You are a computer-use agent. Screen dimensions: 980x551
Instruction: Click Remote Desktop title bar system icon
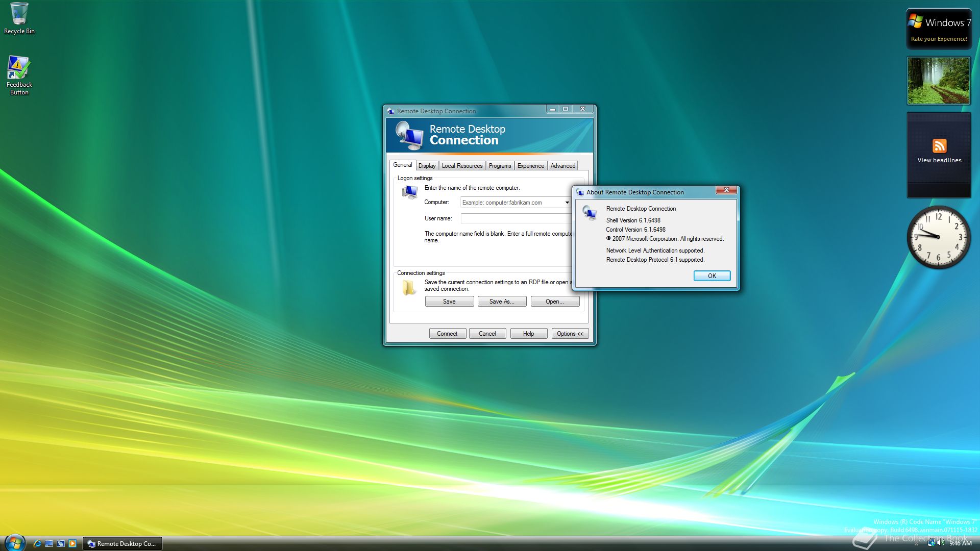tap(390, 111)
